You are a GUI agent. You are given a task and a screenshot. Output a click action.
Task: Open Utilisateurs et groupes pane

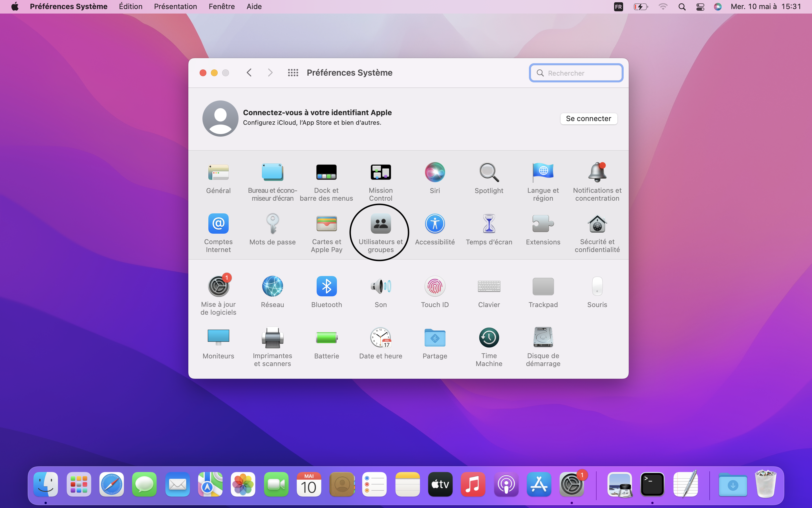381,233
